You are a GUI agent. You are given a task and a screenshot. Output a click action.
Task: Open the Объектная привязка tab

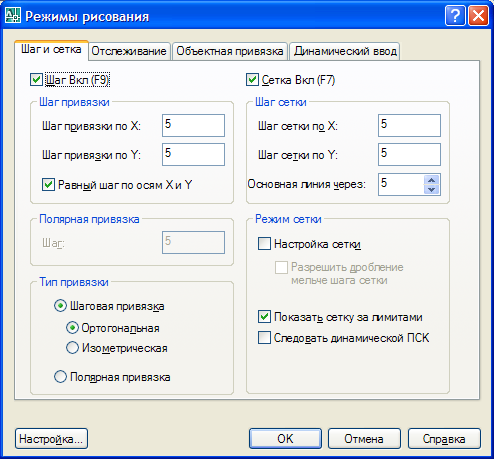230,51
